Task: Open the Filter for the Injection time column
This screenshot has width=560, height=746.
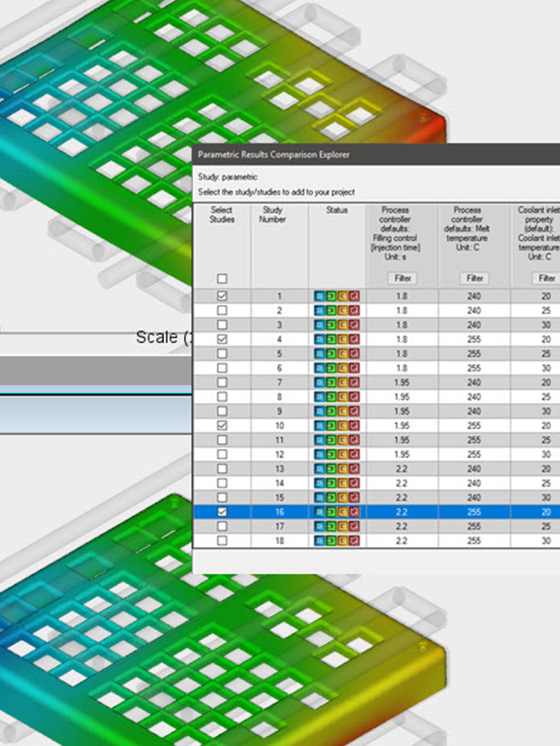Action: [402, 279]
